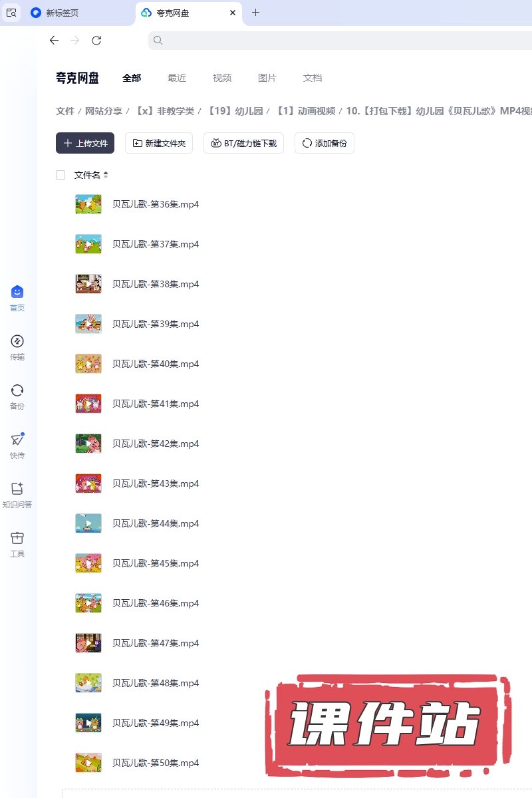
Task: Open the 快传 quick-send sidebar icon
Action: pos(17,446)
